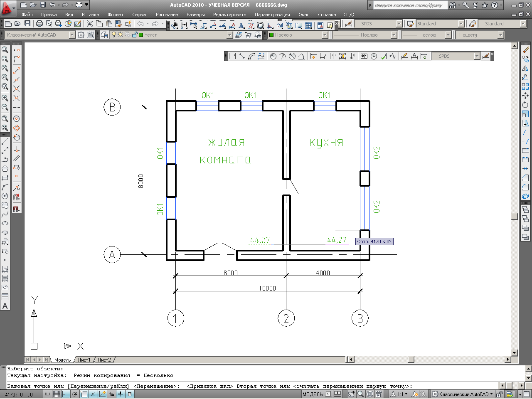Click the Rotate tool in modify toolbar
The height and width of the screenshot is (399, 532).
525,105
